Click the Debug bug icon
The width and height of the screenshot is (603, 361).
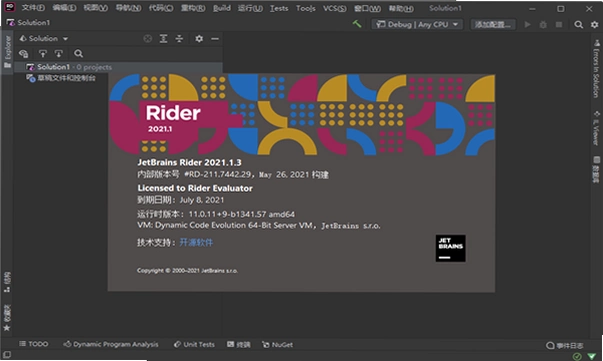pyautogui.click(x=543, y=25)
